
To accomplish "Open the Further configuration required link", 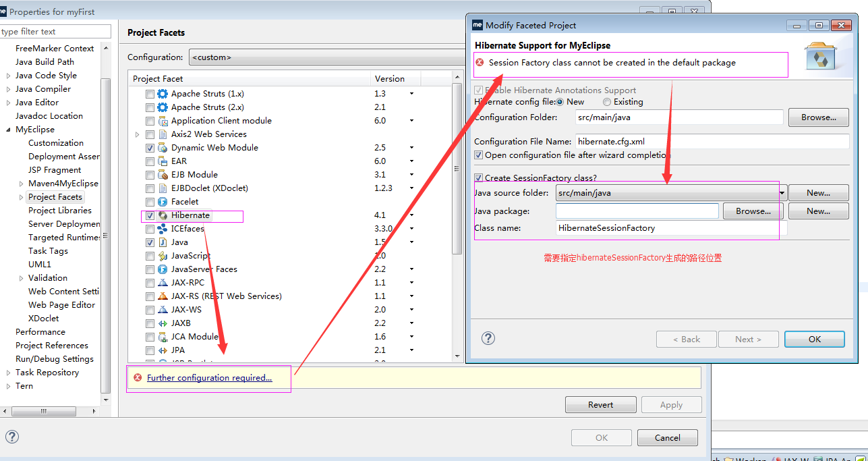I will tap(210, 378).
